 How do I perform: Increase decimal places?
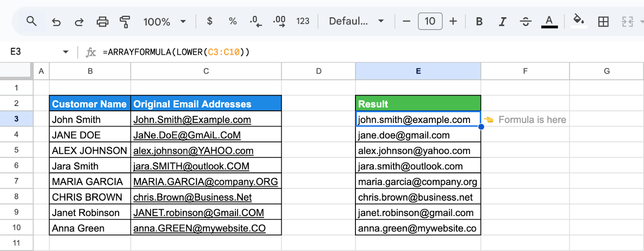tap(279, 21)
